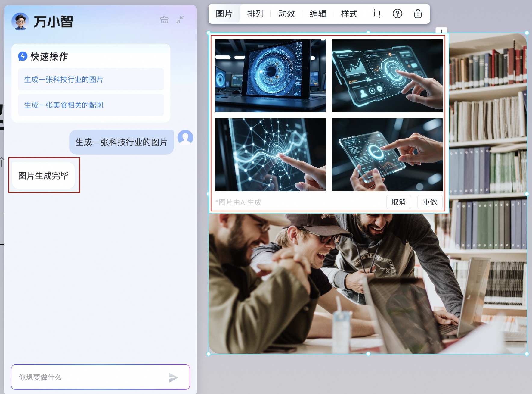Screen dimensions: 532x394
Task: Click 重做 to regenerate images
Action: point(430,202)
